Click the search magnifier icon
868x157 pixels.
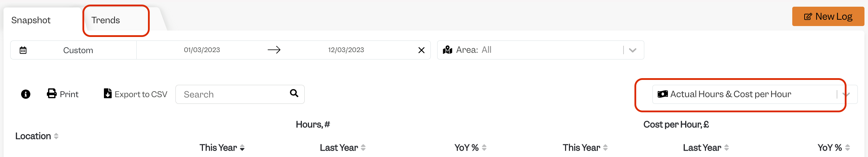pos(294,93)
